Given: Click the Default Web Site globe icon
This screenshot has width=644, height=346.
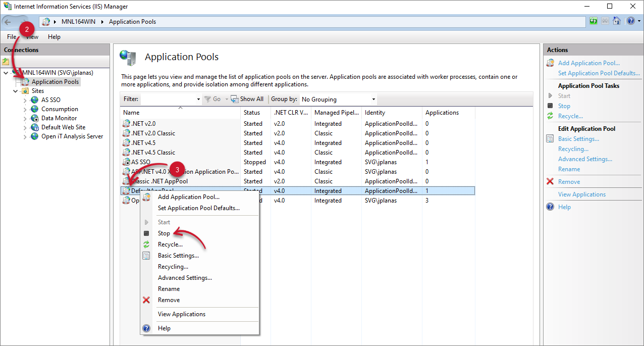Looking at the screenshot, I should click(35, 127).
